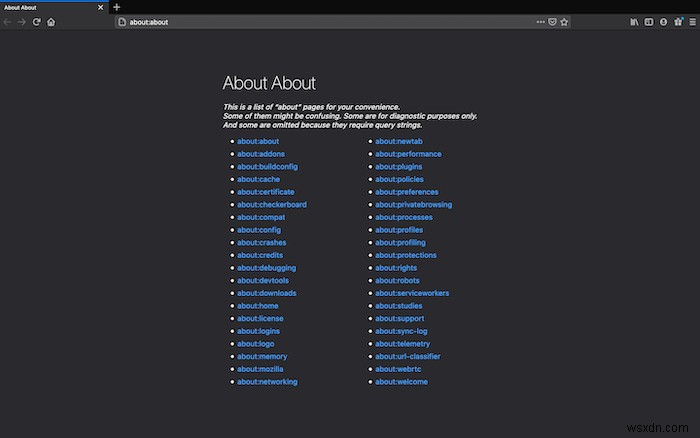This screenshot has height=438, width=700.
Task: Open the about:debugging link
Action: 267,268
